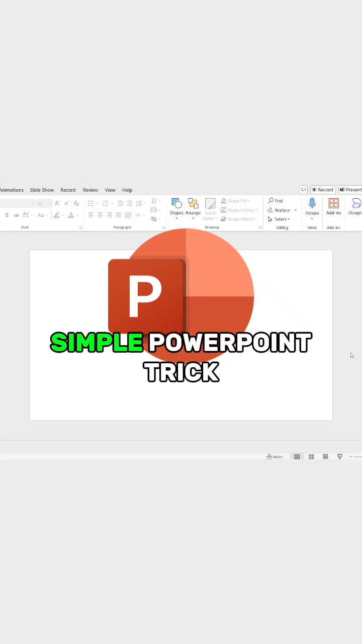Toggle strikethrough formatting

17,215
